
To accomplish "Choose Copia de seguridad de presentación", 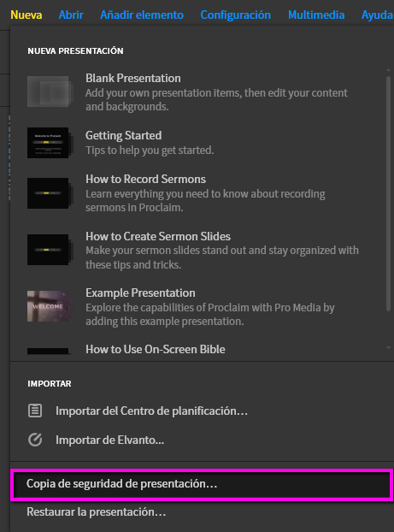I will tap(202, 484).
